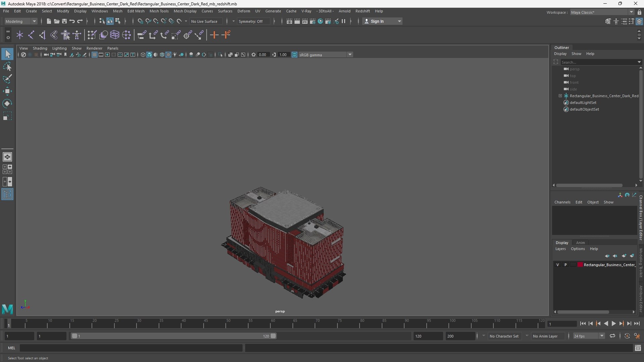Image resolution: width=644 pixels, height=362 pixels.
Task: Toggle the color management sRGB button
Action: [x=294, y=55]
